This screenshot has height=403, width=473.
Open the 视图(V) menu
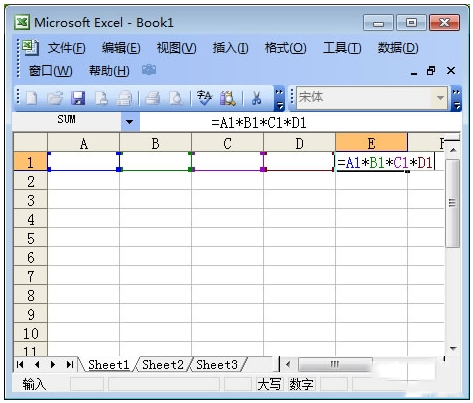tap(176, 48)
